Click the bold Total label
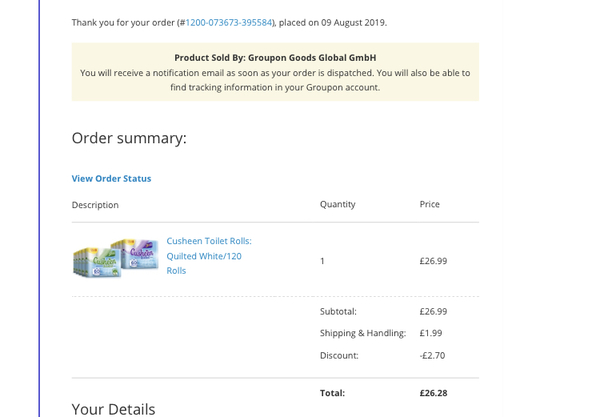600x417 pixels. (332, 393)
